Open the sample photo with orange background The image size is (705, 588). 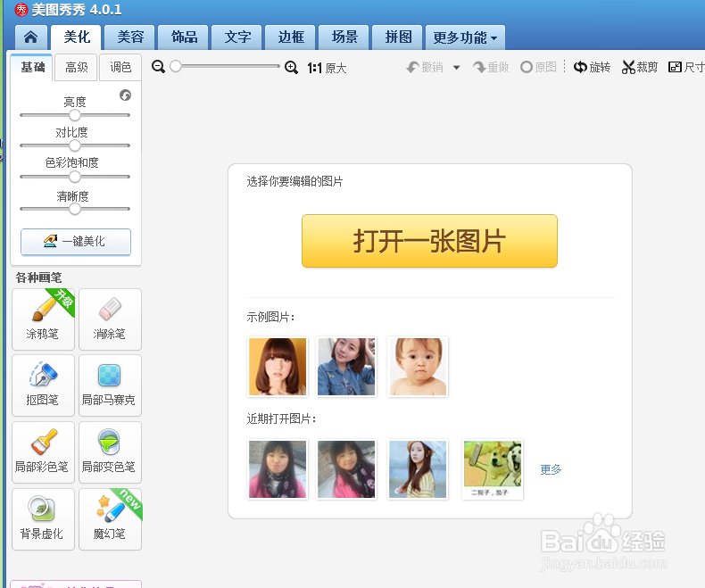278,367
